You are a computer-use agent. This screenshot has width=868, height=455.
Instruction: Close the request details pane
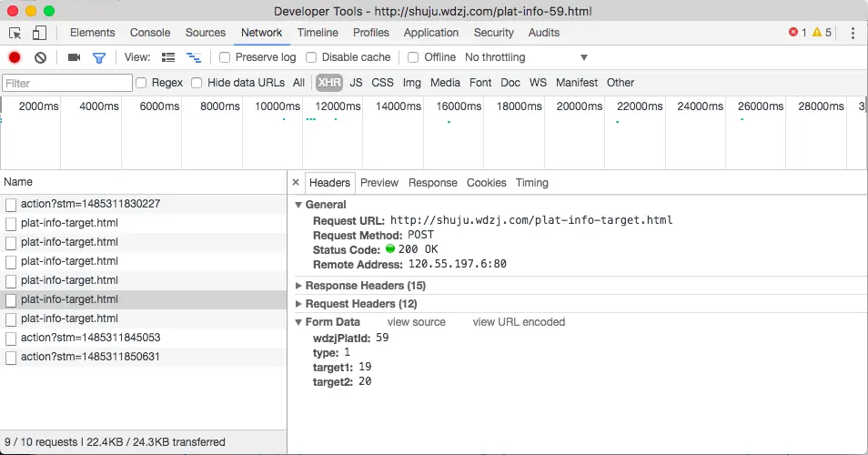[296, 182]
